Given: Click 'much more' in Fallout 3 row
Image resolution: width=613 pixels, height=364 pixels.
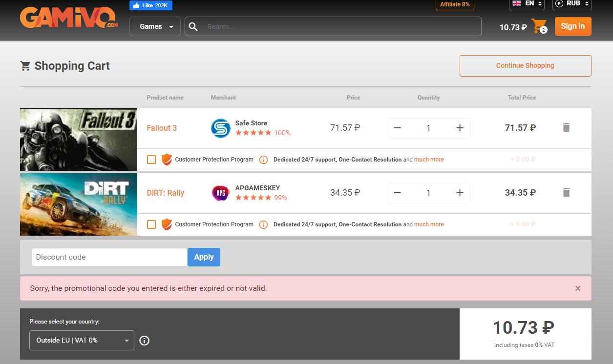Looking at the screenshot, I should click(429, 160).
